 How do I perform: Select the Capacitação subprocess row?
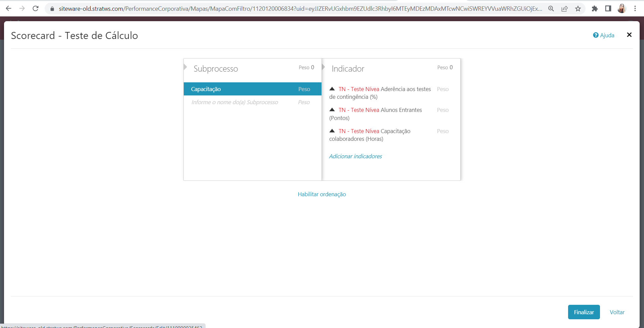point(253,89)
